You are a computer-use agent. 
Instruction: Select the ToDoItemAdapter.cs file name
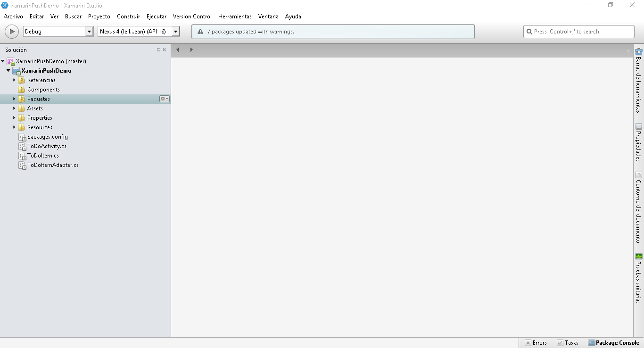pyautogui.click(x=53, y=165)
